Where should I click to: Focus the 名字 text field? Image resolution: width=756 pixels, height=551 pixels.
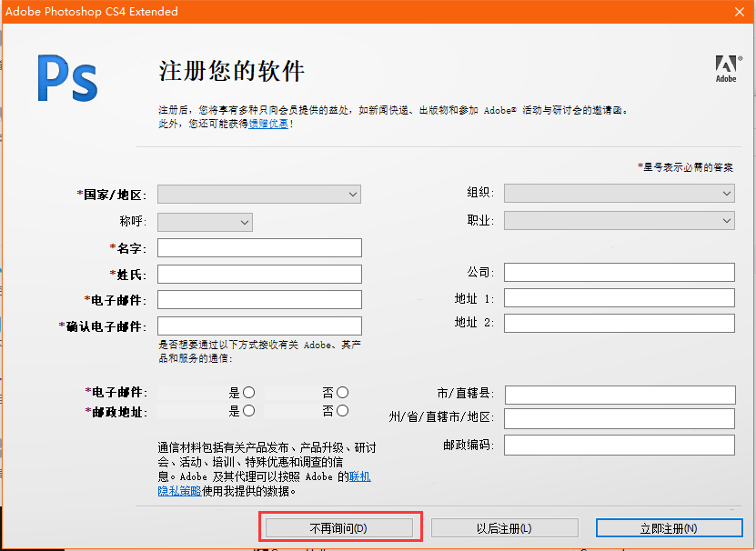click(259, 248)
